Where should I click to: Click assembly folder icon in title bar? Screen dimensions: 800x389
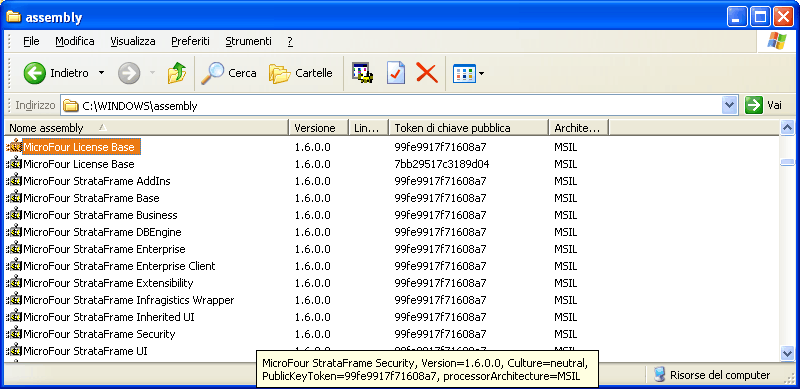point(13,17)
